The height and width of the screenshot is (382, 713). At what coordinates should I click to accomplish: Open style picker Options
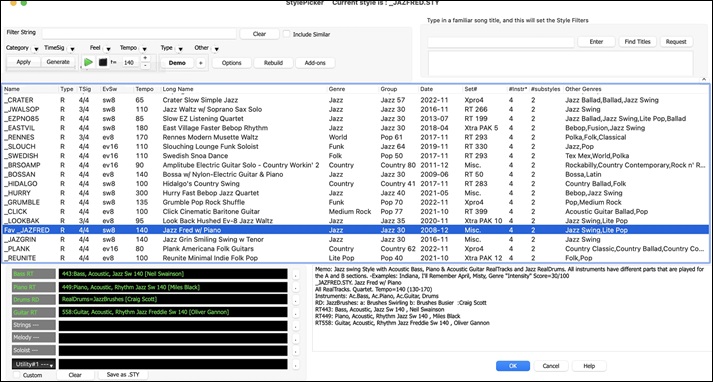pos(231,63)
